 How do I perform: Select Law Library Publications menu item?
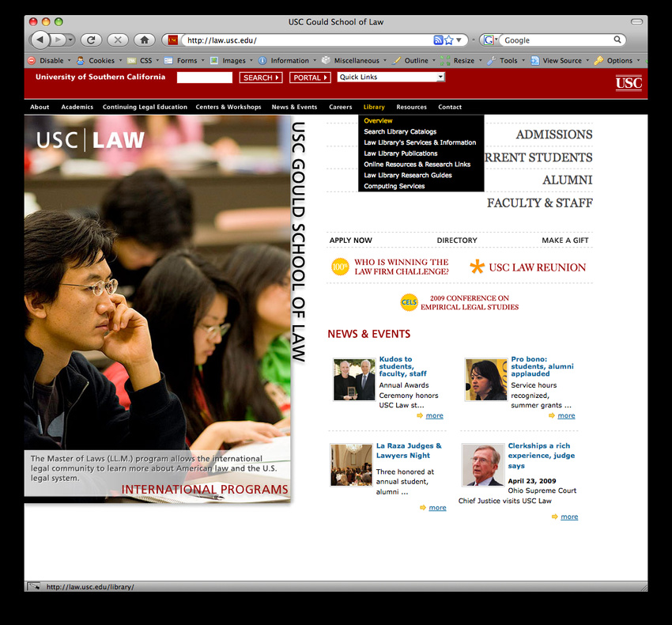(400, 153)
